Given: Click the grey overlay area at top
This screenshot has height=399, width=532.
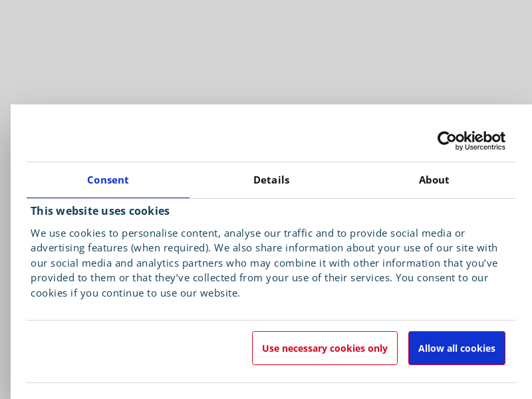Looking at the screenshot, I should coord(266,40).
